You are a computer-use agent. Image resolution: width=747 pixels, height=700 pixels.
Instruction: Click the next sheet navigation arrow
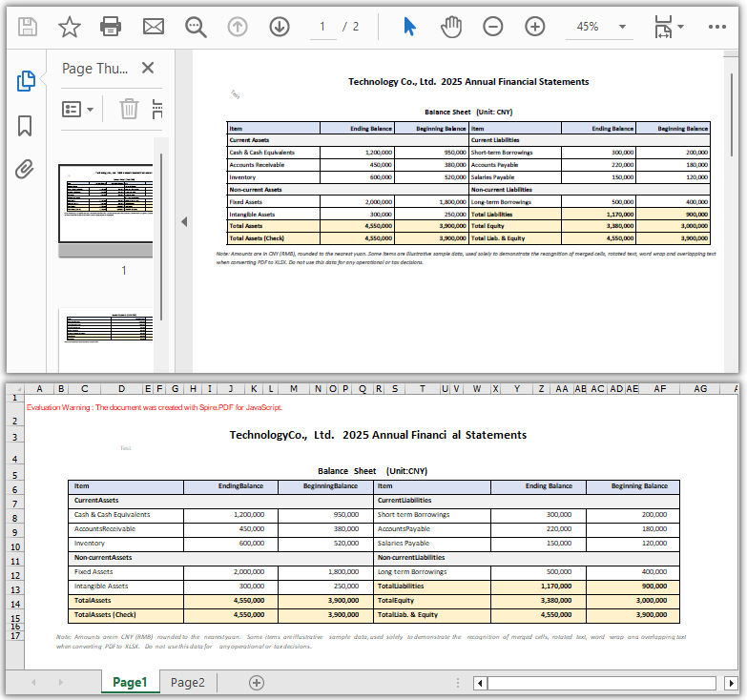point(60,683)
